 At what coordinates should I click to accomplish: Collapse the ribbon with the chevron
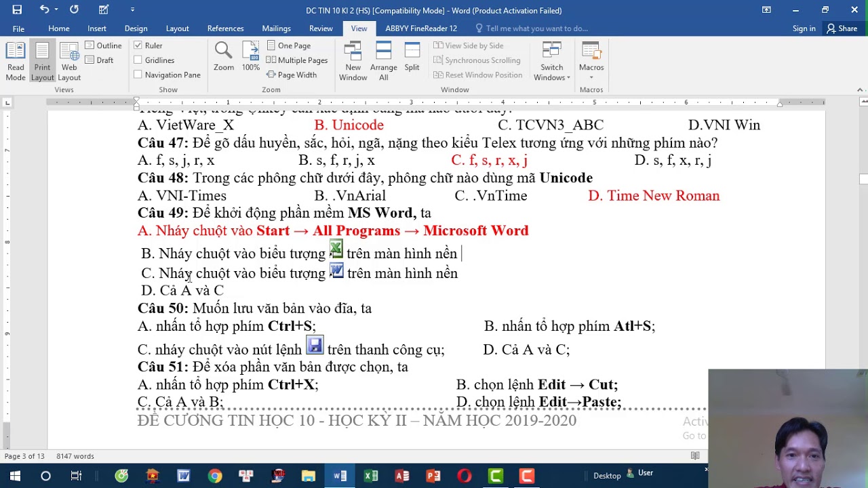(860, 89)
